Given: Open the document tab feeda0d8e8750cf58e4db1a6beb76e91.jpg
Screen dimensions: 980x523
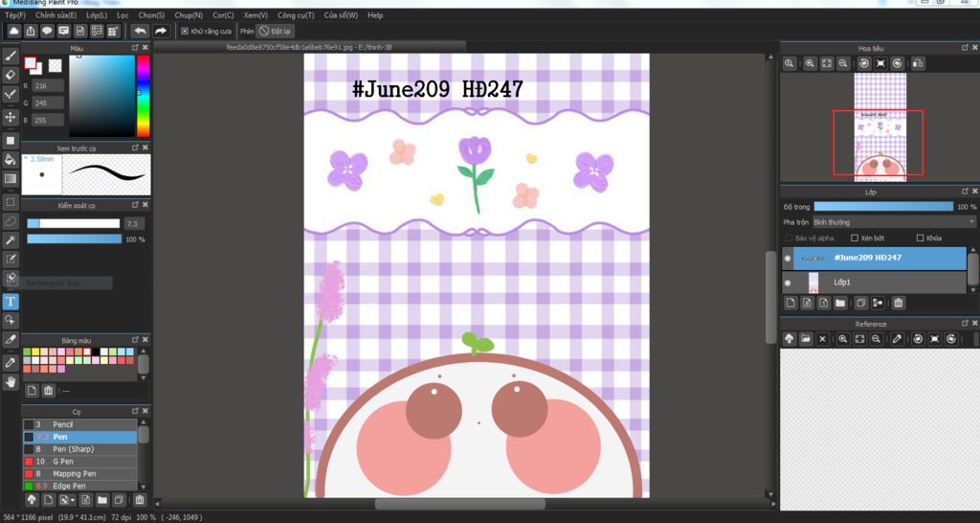Looking at the screenshot, I should click(x=309, y=47).
